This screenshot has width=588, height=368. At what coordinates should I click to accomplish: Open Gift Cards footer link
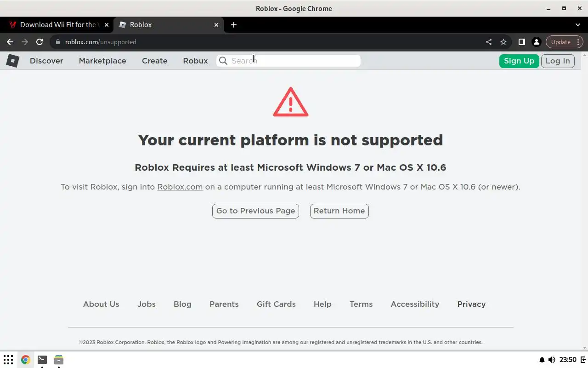pos(276,304)
